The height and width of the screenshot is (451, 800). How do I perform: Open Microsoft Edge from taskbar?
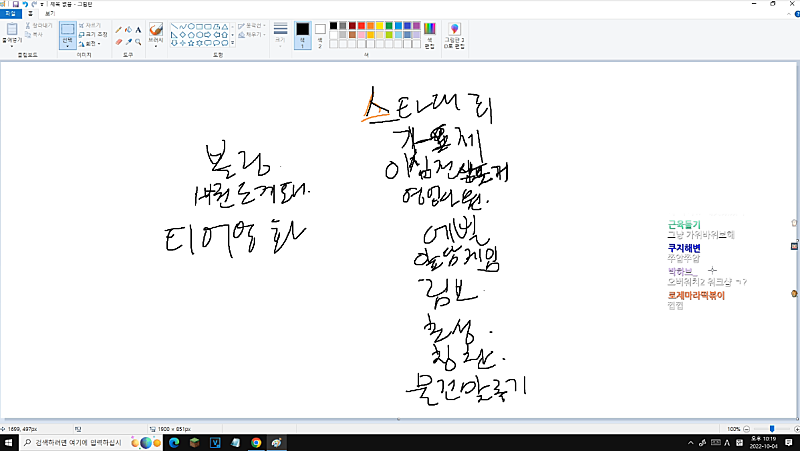174,443
